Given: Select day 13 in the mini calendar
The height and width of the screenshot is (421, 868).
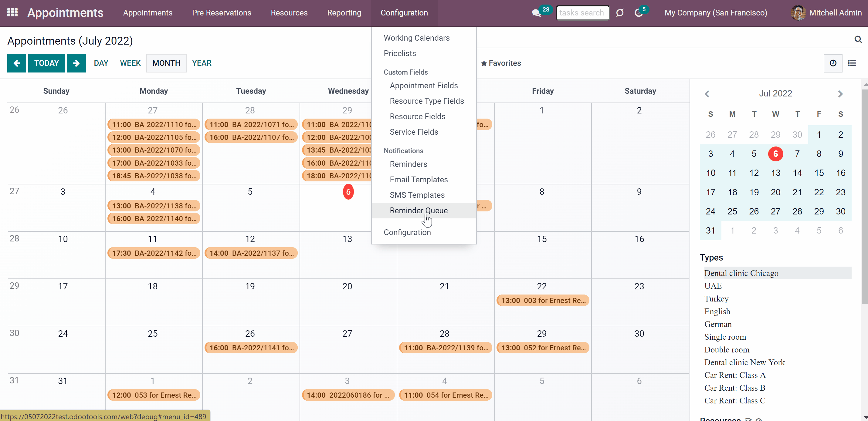Looking at the screenshot, I should coord(776,173).
